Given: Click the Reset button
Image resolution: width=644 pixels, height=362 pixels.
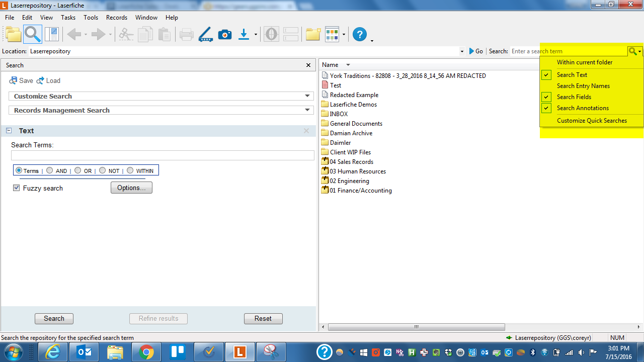Looking at the screenshot, I should (263, 319).
